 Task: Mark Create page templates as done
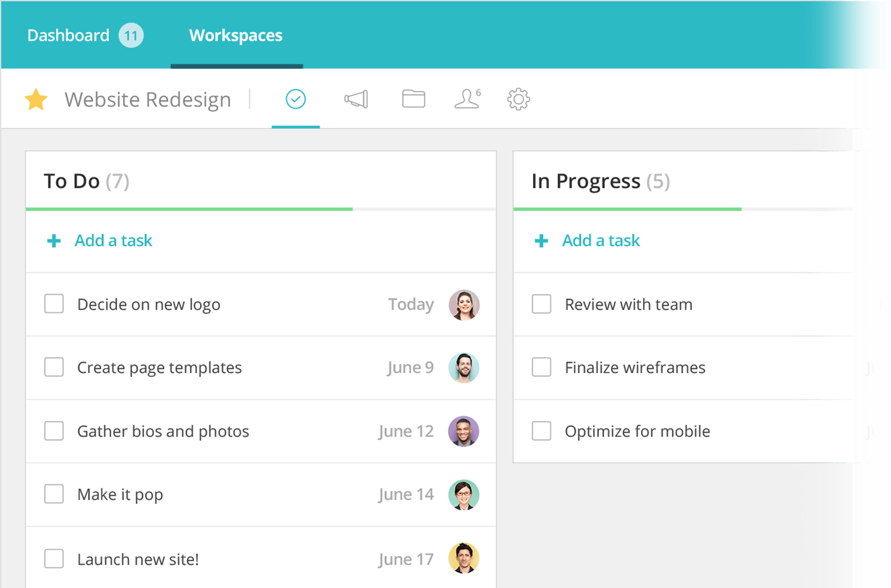click(x=54, y=367)
